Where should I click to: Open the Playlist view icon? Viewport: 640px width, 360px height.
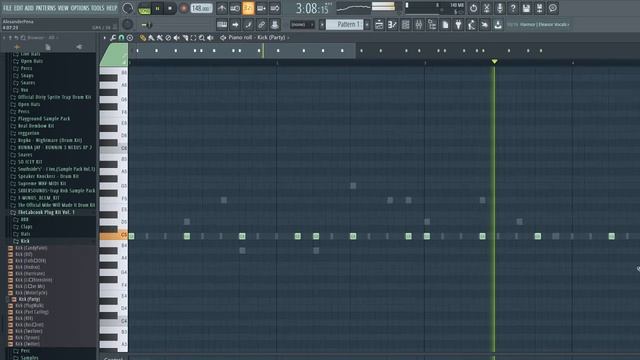[x=379, y=25]
